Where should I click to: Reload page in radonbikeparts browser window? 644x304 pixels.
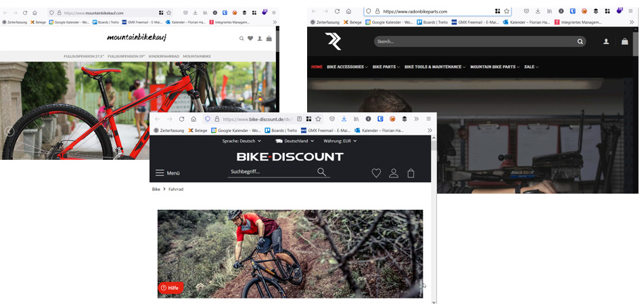pyautogui.click(x=337, y=12)
